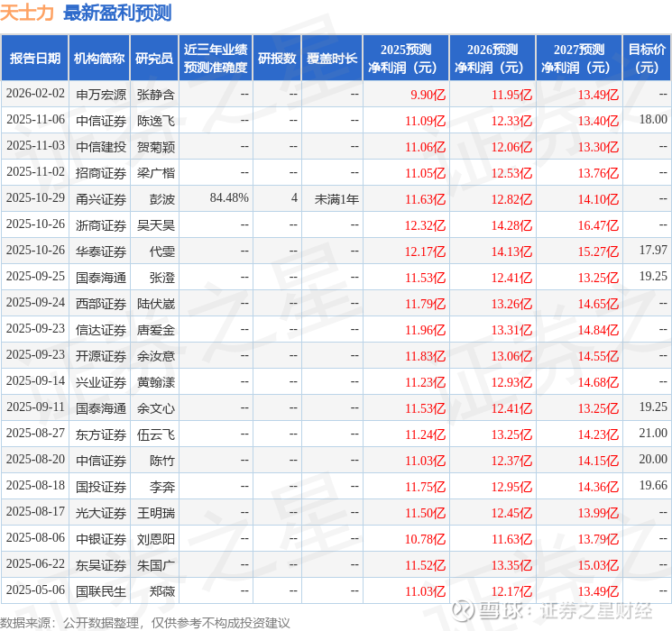This screenshot has width=672, height=631.
Task: Select date cell 2025-09-11
Action: click(x=35, y=407)
